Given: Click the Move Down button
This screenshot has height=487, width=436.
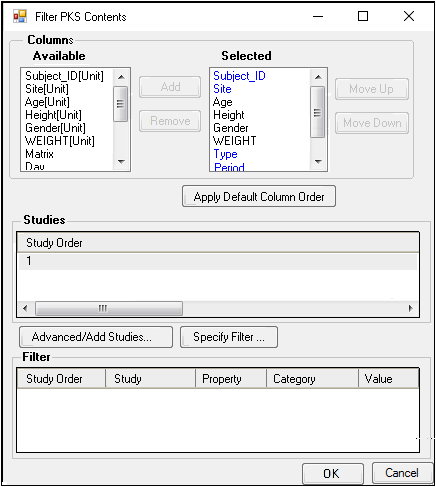Looking at the screenshot, I should [372, 123].
